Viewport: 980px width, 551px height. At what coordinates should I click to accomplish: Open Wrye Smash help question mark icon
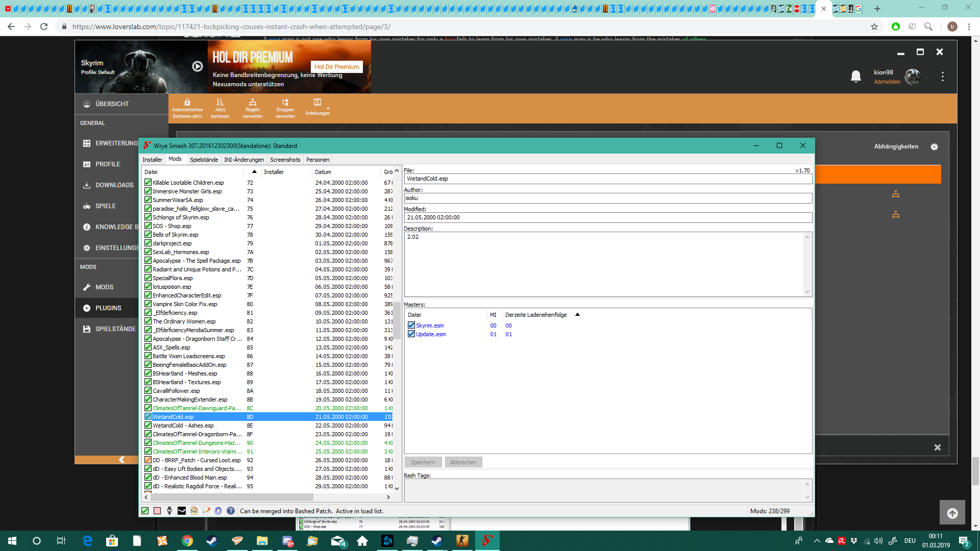(231, 511)
